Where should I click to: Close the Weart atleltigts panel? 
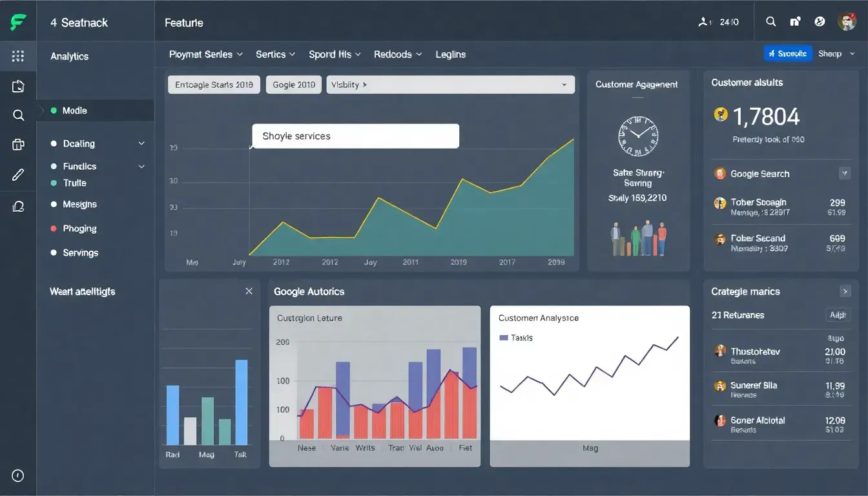click(x=249, y=291)
